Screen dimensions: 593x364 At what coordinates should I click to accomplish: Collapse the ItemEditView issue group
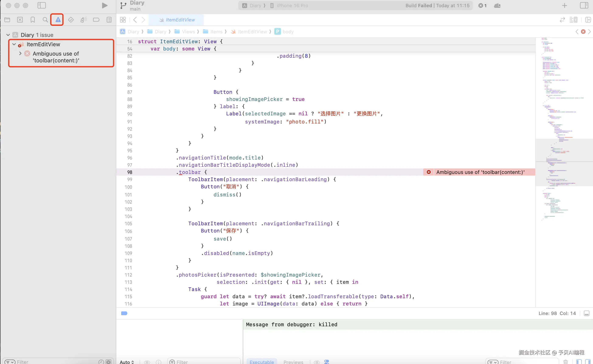click(14, 44)
